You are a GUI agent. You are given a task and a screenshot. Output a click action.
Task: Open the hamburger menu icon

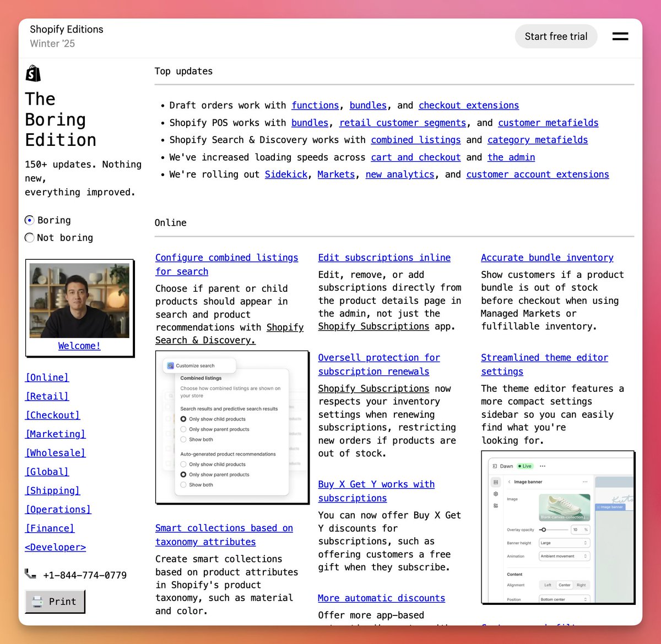620,36
